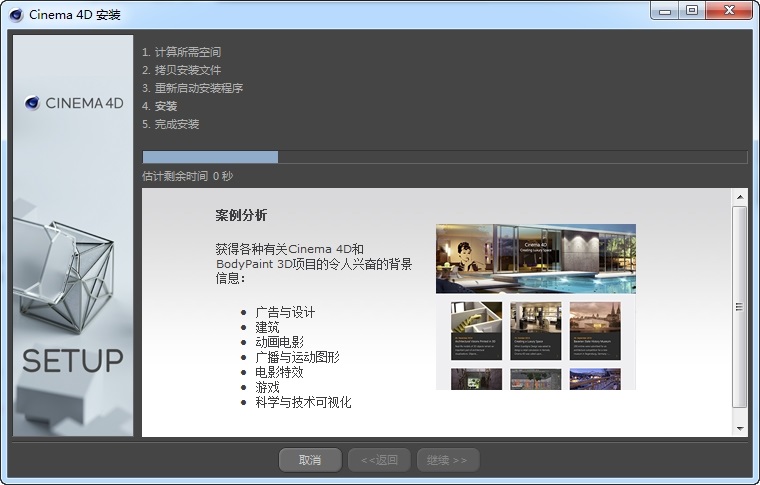Click the 游戏 list item
The image size is (760, 485).
point(267,387)
